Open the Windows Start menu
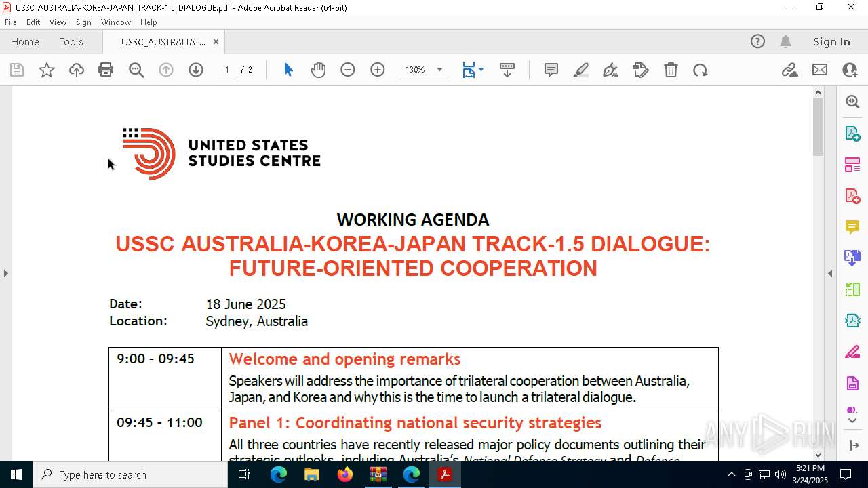This screenshot has width=868, height=488. tap(16, 474)
